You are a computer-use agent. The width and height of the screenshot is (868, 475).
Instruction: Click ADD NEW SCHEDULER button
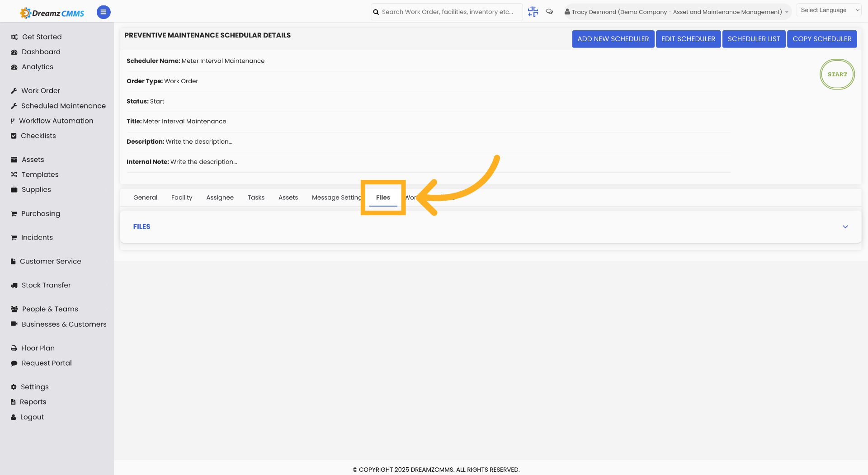click(613, 39)
